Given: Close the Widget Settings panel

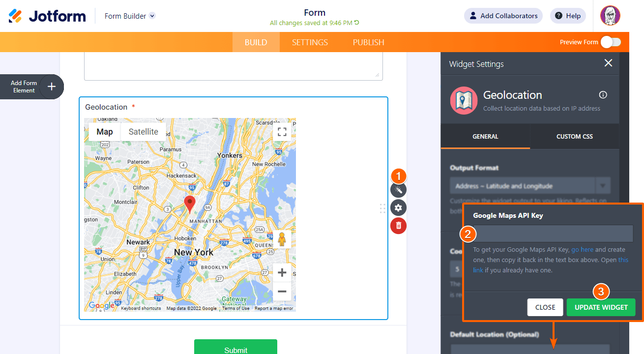Looking at the screenshot, I should (609, 63).
